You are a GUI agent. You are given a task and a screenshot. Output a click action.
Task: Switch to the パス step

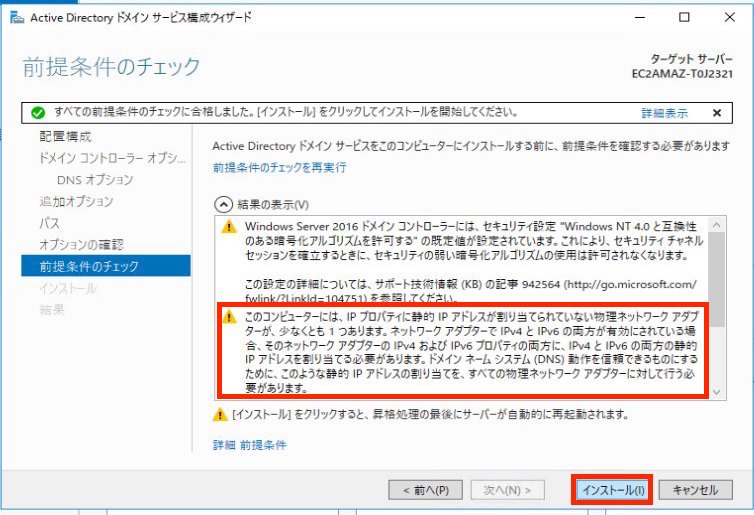pos(50,223)
